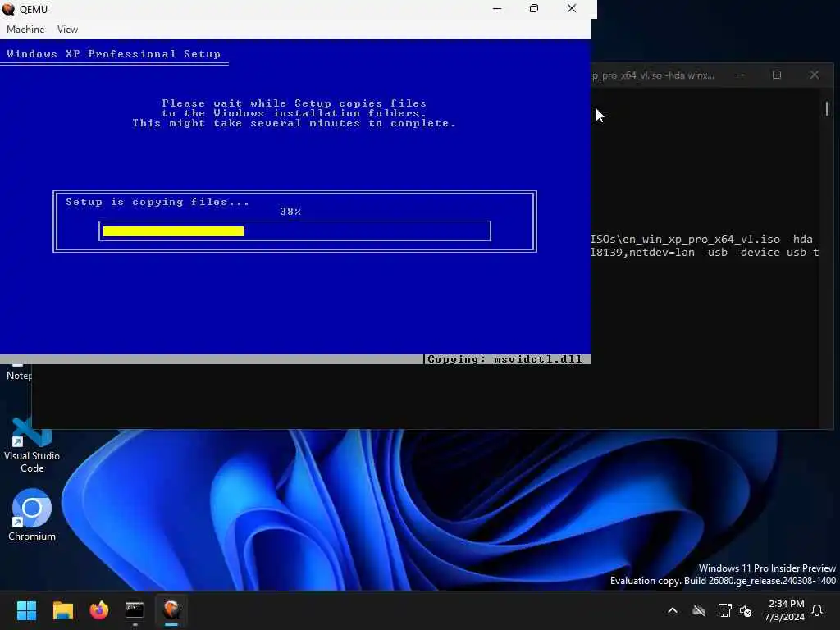Click the 'Windows XP Professional Setup' heading
Viewport: 840px width, 630px height.
click(x=113, y=54)
